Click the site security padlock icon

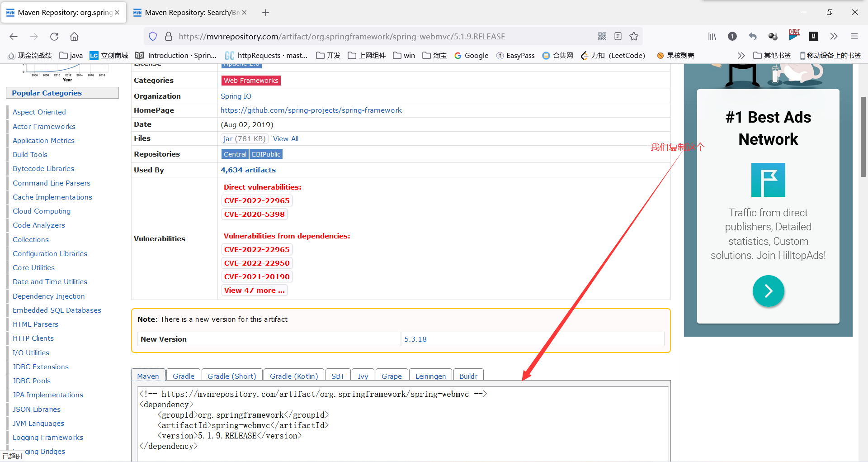[169, 36]
